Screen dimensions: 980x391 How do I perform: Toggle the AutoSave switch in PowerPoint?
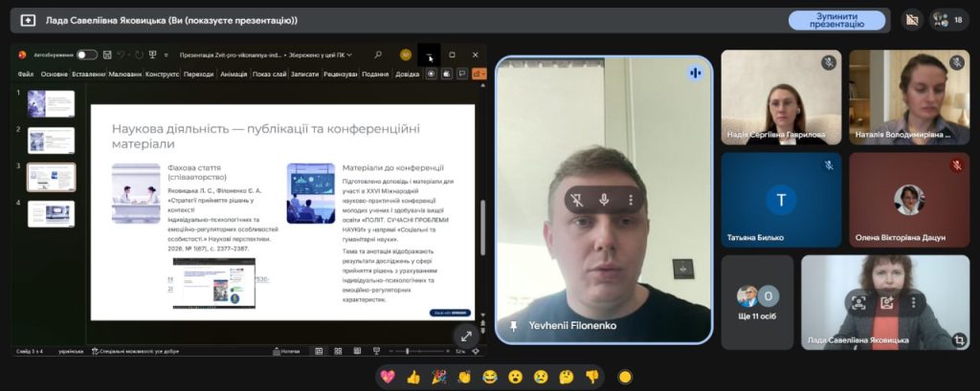[x=86, y=54]
